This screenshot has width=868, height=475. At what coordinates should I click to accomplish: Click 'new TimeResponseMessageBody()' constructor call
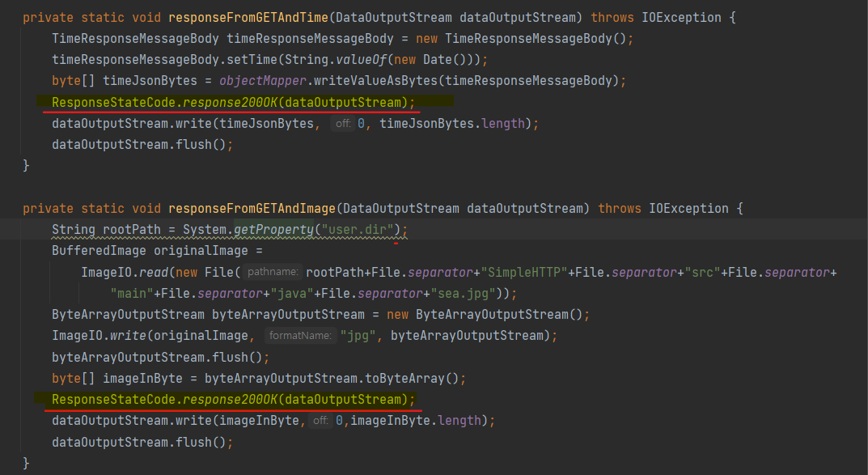(521, 39)
